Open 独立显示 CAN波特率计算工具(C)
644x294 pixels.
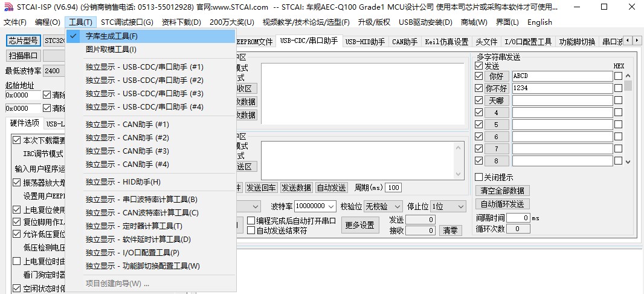(151, 212)
